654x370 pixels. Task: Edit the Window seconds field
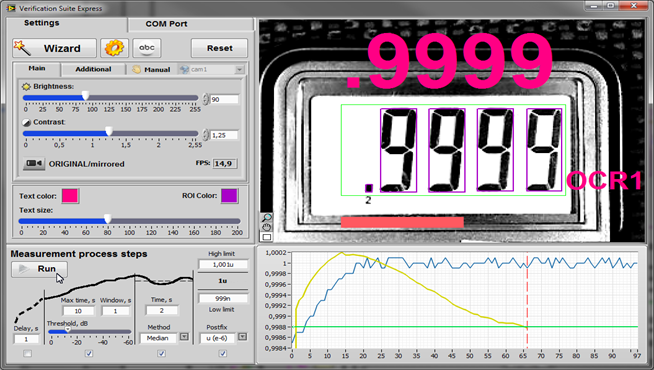[116, 311]
